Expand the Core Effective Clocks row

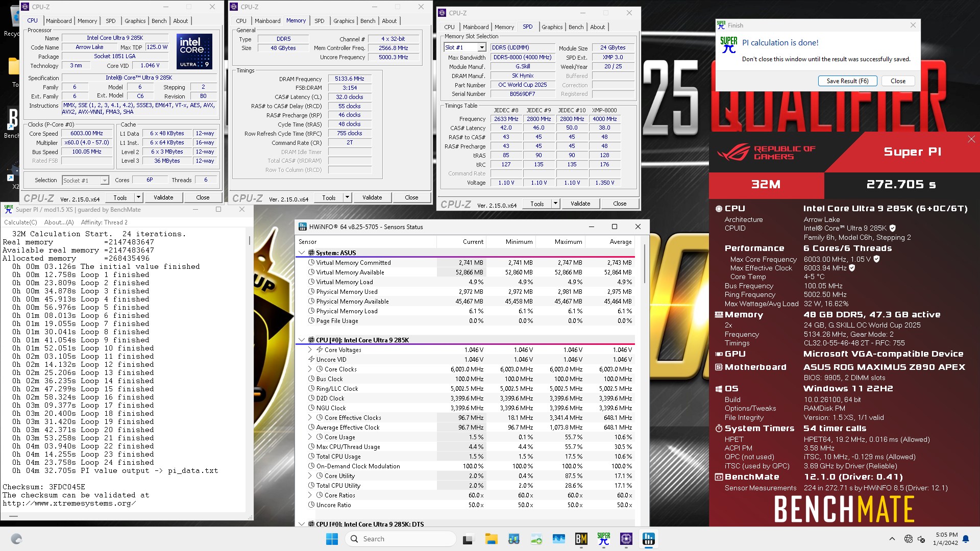click(310, 418)
